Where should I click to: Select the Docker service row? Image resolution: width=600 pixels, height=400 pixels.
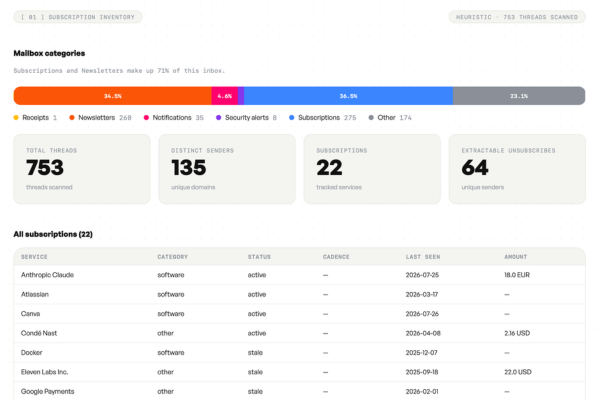pos(299,353)
